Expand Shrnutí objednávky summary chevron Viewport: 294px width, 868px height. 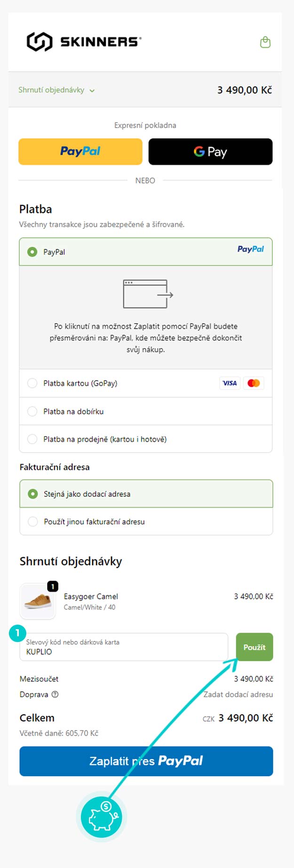tap(92, 90)
